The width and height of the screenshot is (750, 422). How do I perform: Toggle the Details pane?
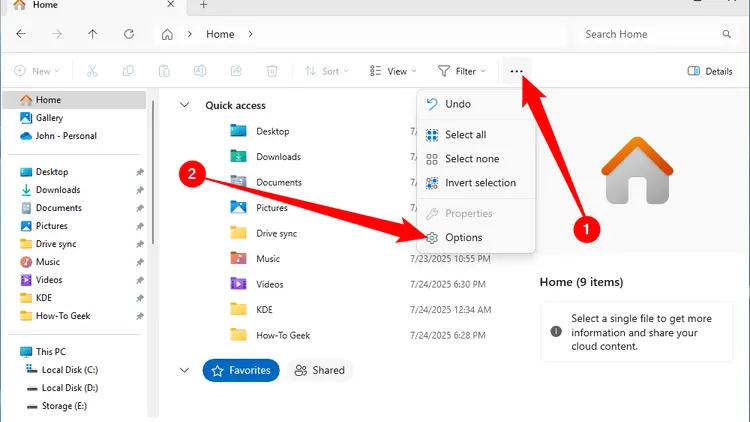[710, 71]
